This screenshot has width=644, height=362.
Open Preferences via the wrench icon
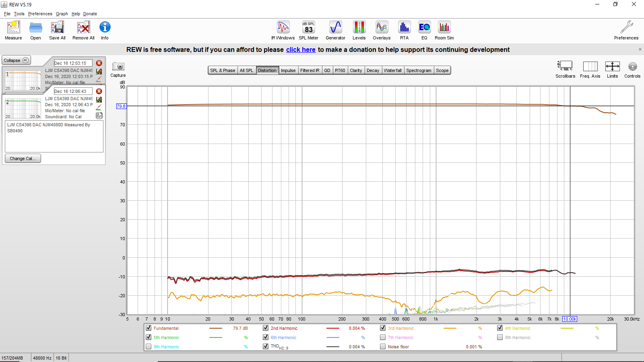pos(626,31)
